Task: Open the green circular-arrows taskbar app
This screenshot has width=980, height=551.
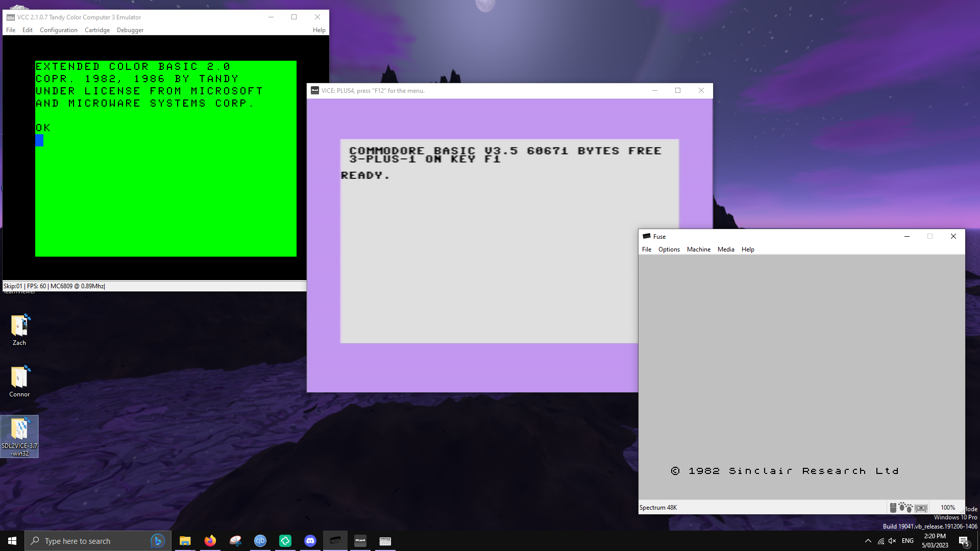Action: click(x=285, y=541)
